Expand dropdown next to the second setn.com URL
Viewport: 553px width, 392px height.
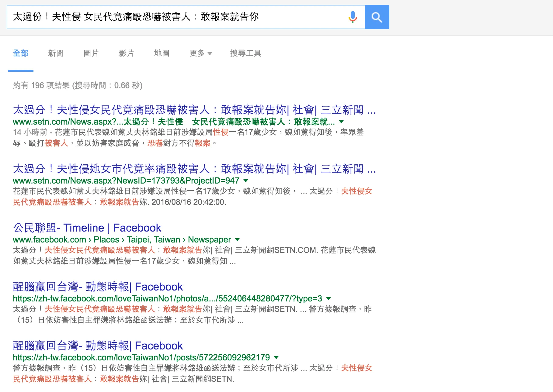coord(245,181)
